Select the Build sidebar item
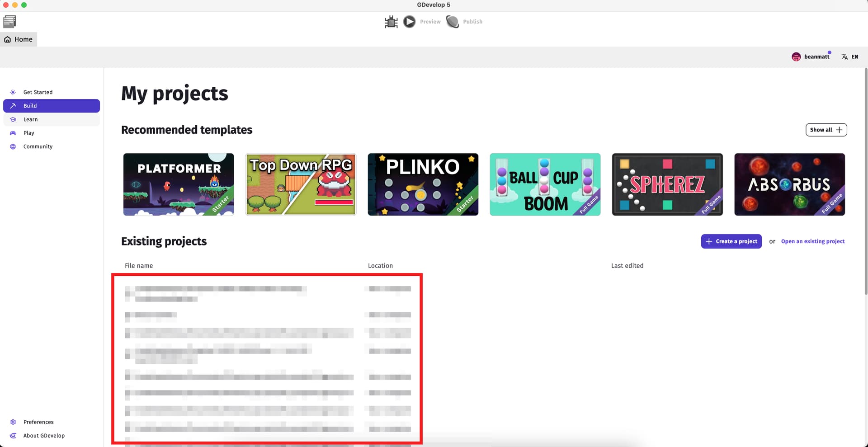Screen dimensions: 868x447 click(x=52, y=106)
